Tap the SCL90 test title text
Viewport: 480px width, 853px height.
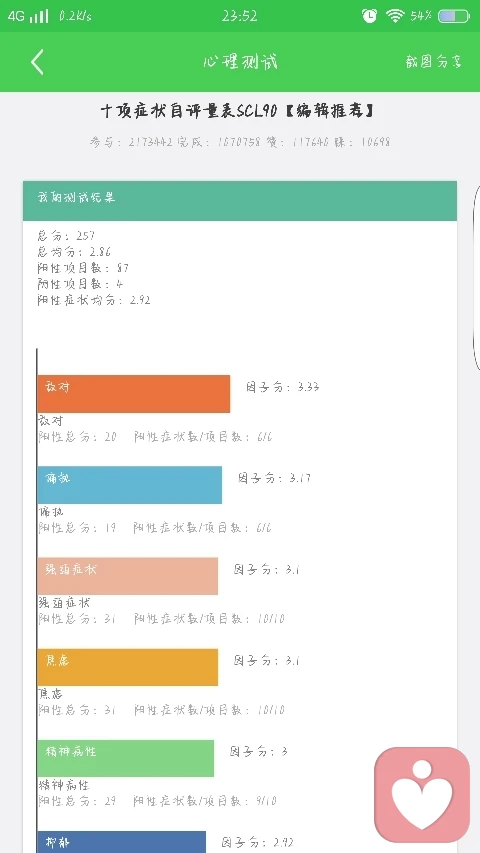238,112
